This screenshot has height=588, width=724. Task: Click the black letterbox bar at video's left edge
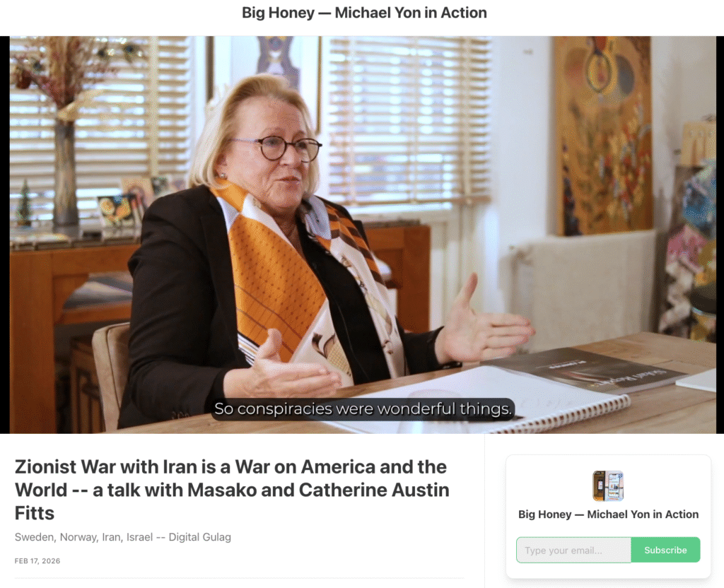coord(5,235)
